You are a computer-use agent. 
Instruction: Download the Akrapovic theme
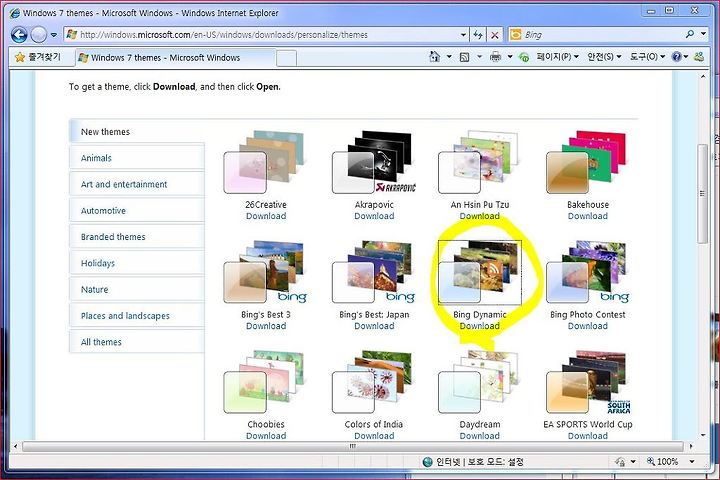374,216
